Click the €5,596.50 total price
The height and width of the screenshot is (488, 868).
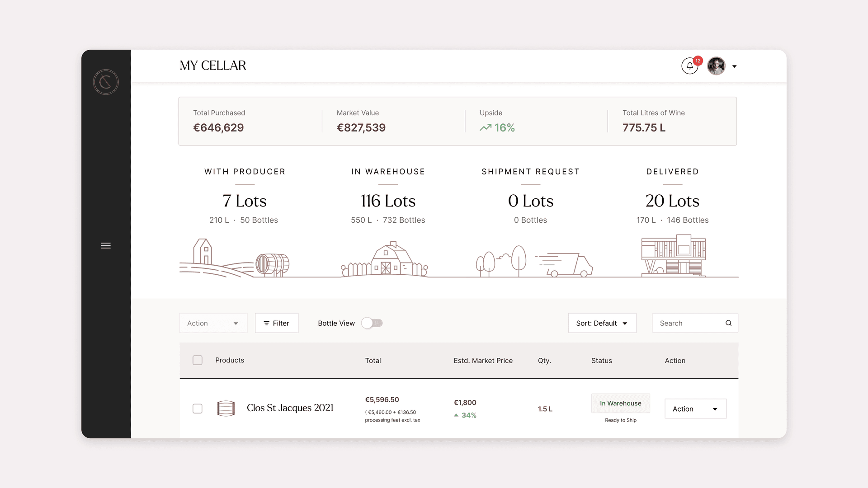[x=382, y=399]
